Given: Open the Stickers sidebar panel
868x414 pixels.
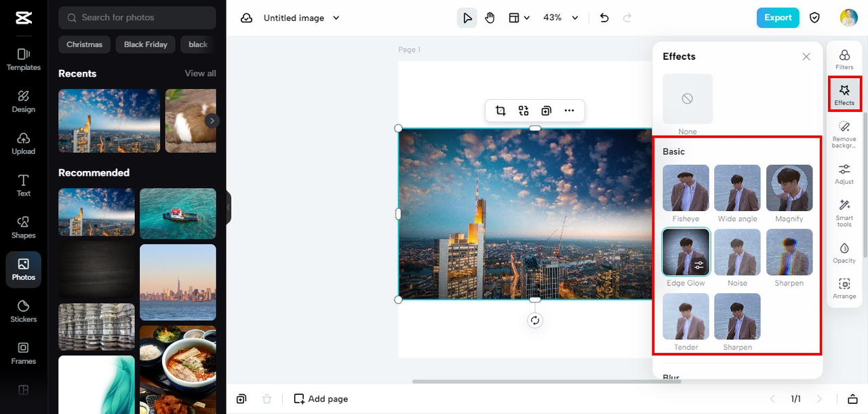Looking at the screenshot, I should pyautogui.click(x=24, y=312).
